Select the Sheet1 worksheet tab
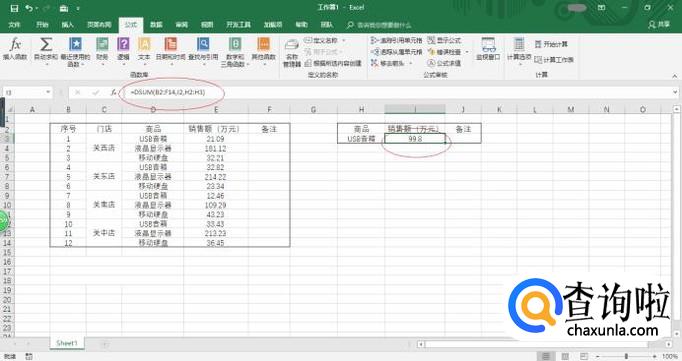This screenshot has width=682, height=361. pos(67,343)
